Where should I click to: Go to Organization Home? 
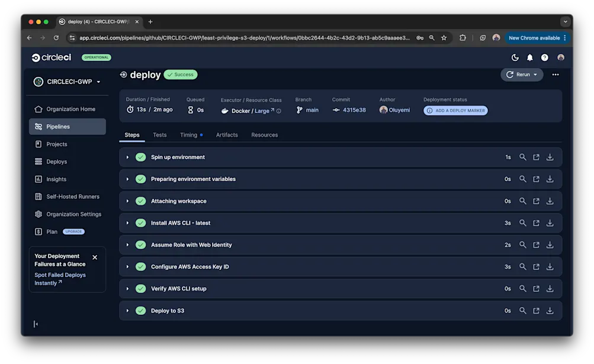(67, 109)
